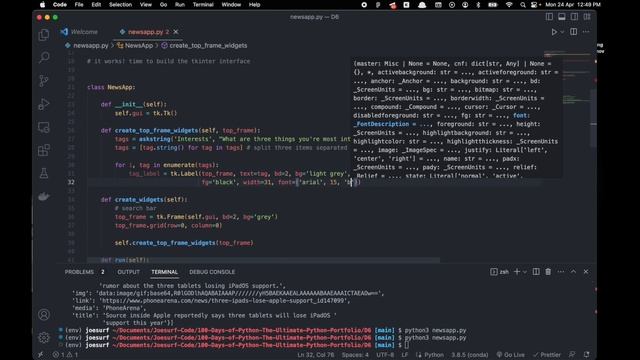The image size is (640, 360).
Task: Close the terminal panel
Action: [x=586, y=272]
